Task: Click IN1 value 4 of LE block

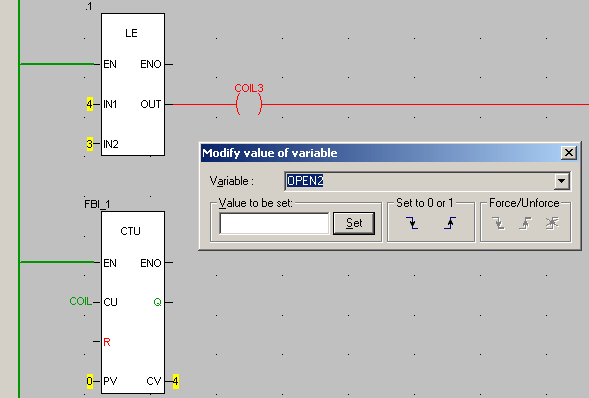Action: 89,104
